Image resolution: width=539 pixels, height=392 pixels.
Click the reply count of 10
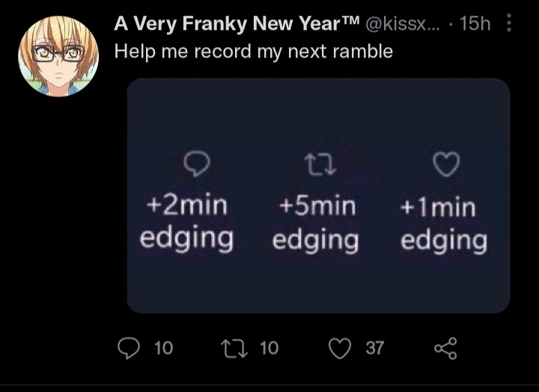162,347
